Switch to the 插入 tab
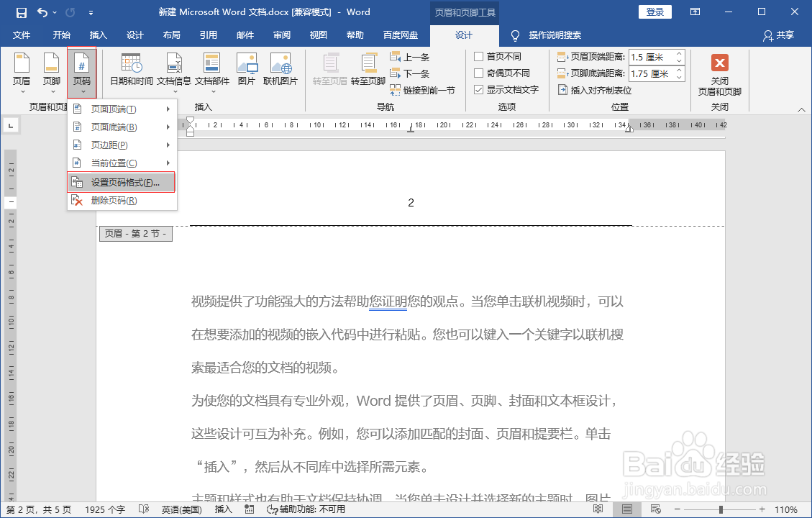This screenshot has height=518, width=812. click(x=99, y=35)
